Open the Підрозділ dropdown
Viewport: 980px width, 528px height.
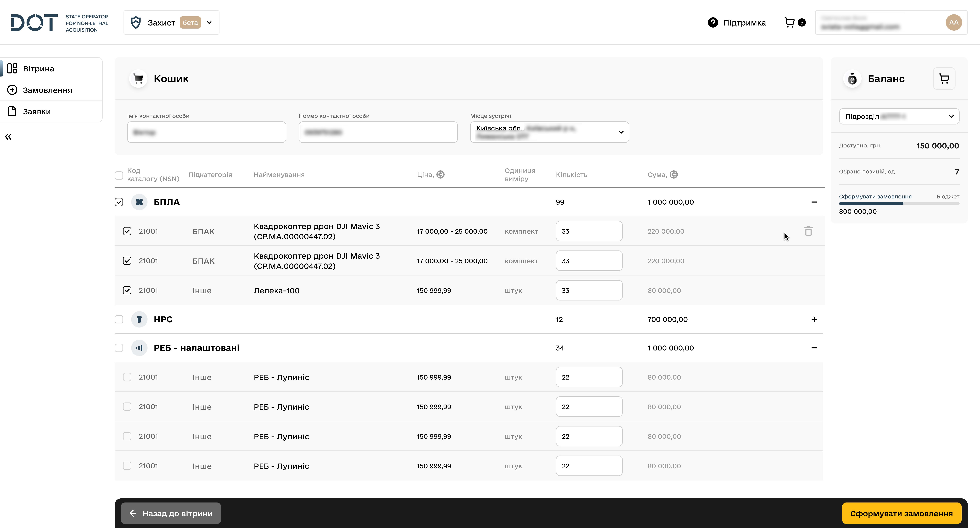(899, 116)
